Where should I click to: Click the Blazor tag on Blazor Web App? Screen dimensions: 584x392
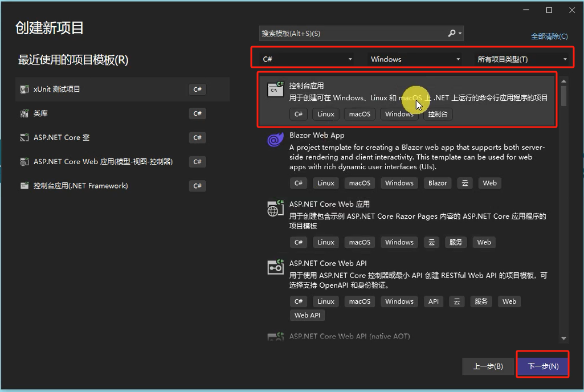pyautogui.click(x=438, y=183)
